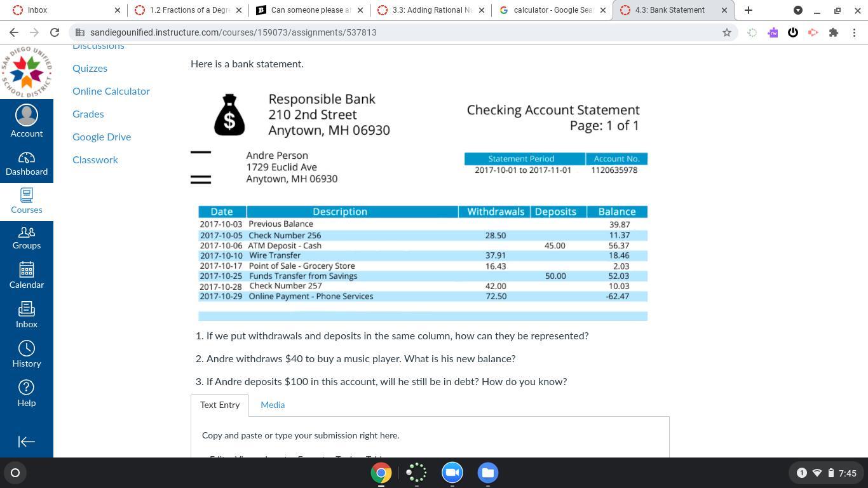Open the Zoom app in the shelf
This screenshot has width=868, height=488.
click(x=452, y=473)
